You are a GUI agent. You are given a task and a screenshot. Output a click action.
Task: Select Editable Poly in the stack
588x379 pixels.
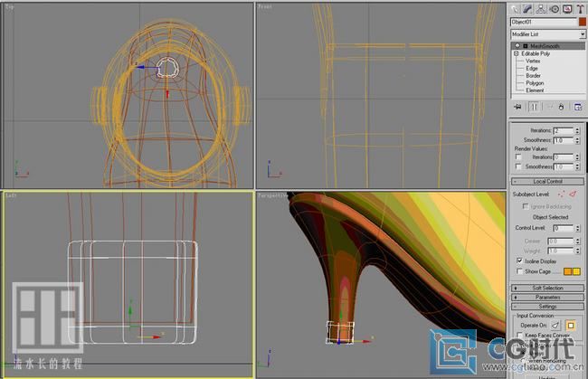coord(536,53)
